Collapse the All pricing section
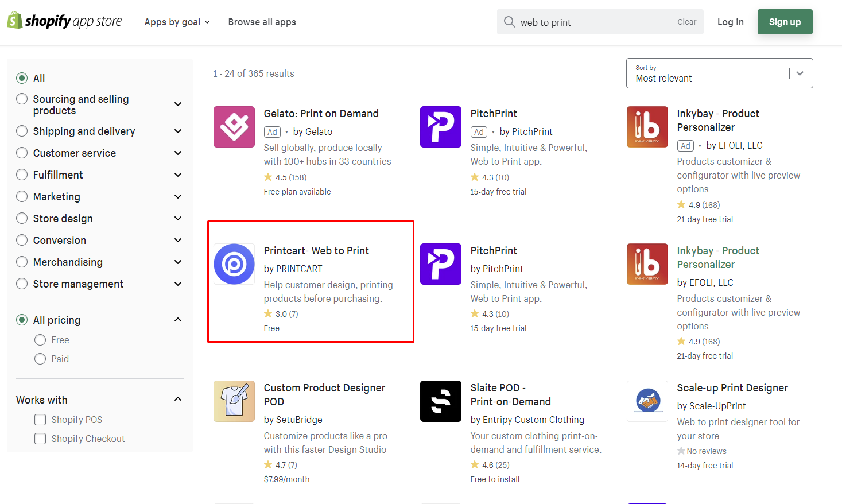The width and height of the screenshot is (842, 504). tap(178, 319)
